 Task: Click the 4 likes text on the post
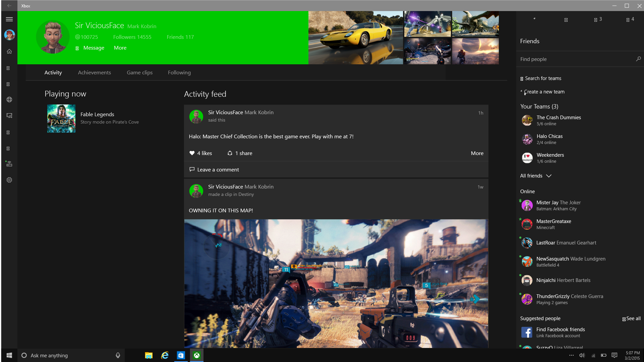204,153
